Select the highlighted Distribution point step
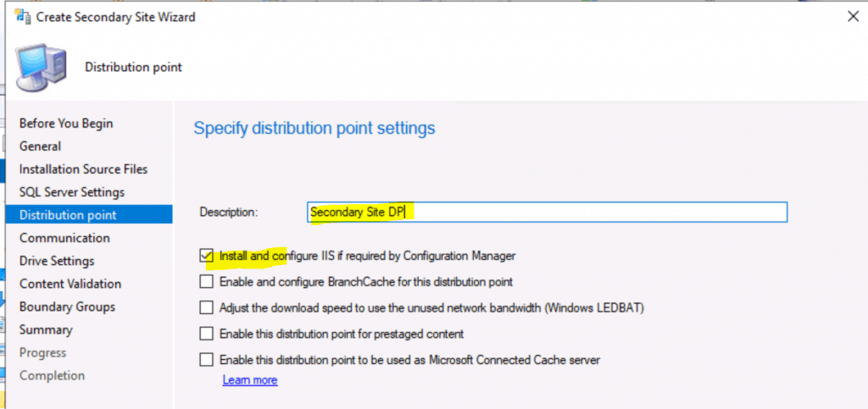Screen dimensions: 868x409 click(68, 215)
